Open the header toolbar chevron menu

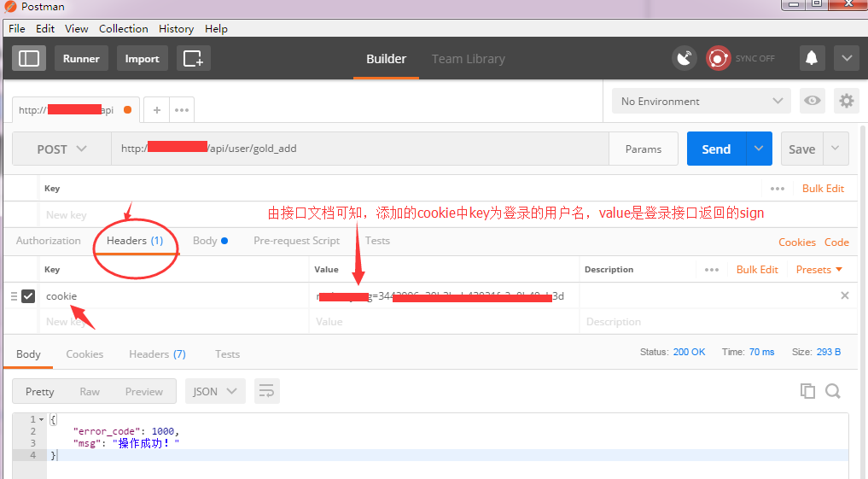point(847,58)
